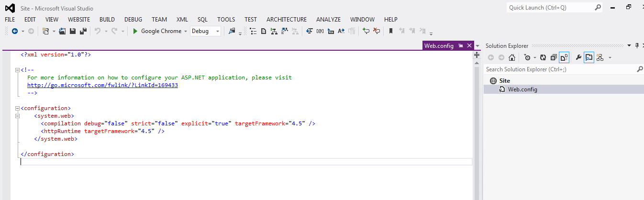Image resolution: width=644 pixels, height=200 pixels.
Task: Click Google Chrome start button label
Action: pos(161,31)
